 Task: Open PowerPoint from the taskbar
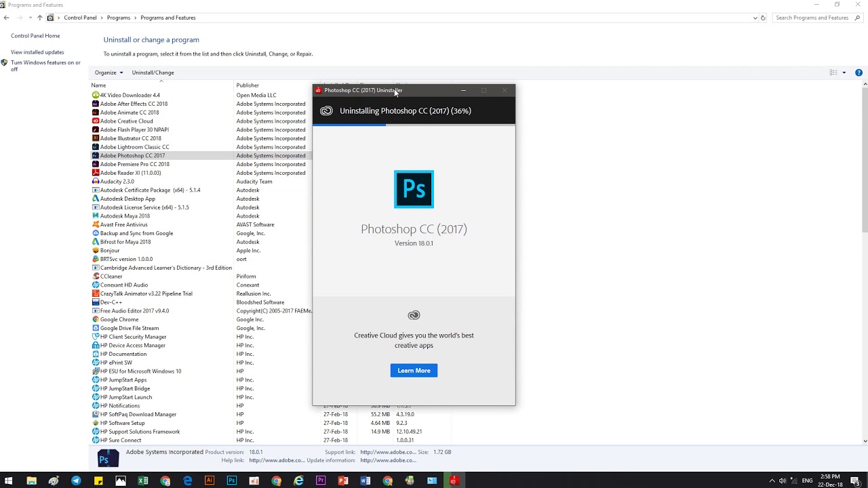tap(343, 481)
